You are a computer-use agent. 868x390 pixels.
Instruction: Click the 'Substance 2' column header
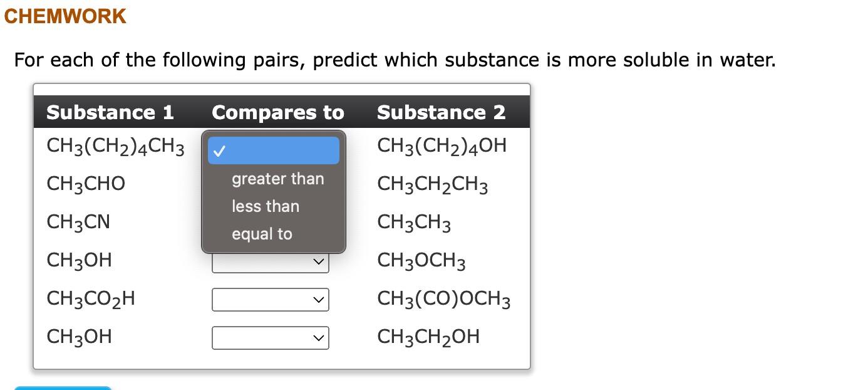(441, 112)
